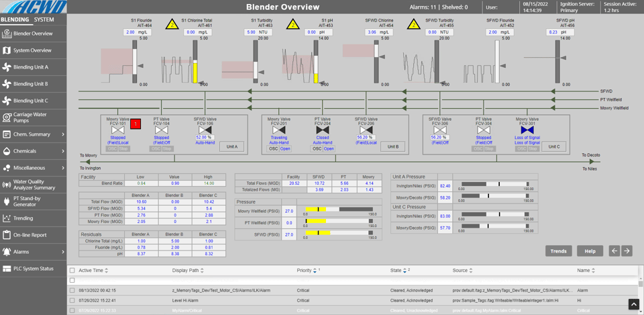This screenshot has height=315, width=644.
Task: Toggle the select-all checkbox in alarm table header
Action: click(72, 271)
